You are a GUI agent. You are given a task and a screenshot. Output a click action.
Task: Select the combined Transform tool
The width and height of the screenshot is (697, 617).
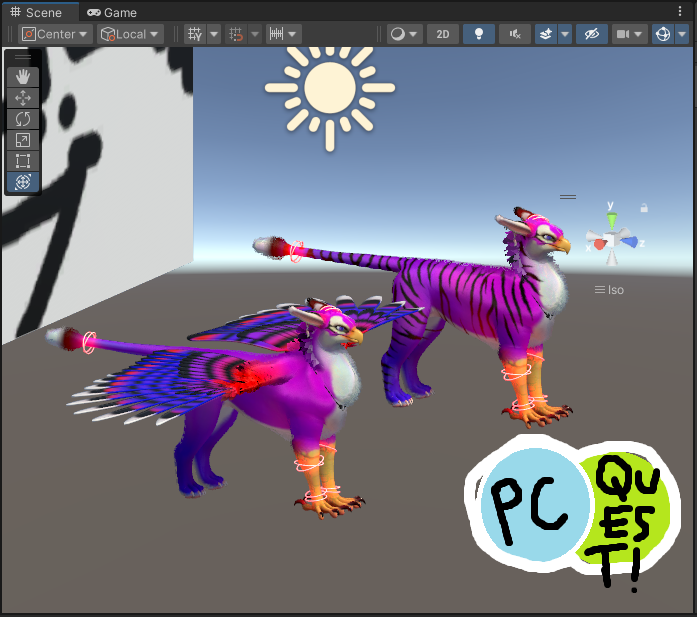coord(23,182)
